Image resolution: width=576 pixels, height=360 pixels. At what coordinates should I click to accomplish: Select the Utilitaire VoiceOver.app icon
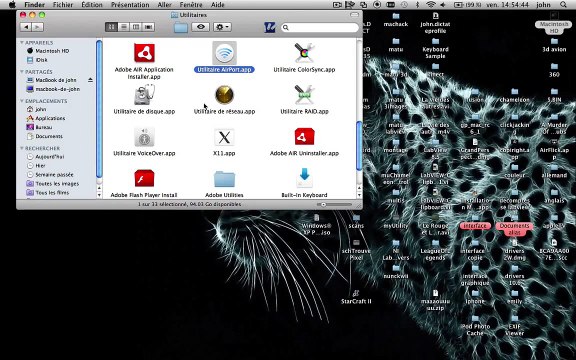144,137
